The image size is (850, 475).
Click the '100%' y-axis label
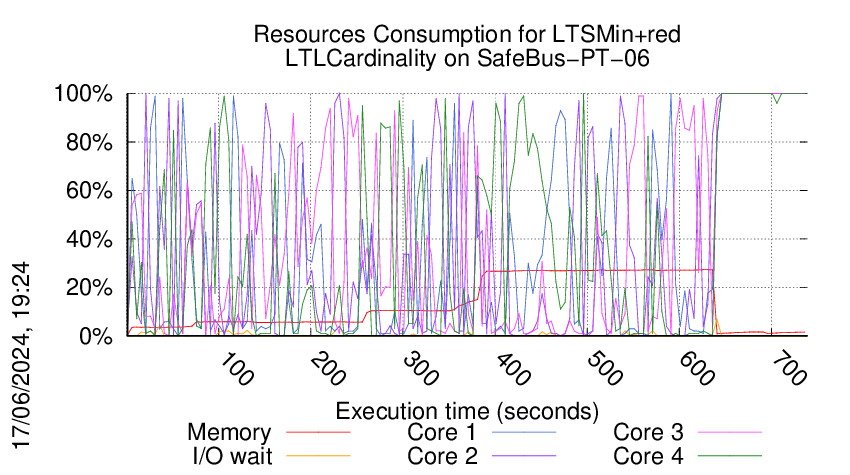tap(83, 94)
